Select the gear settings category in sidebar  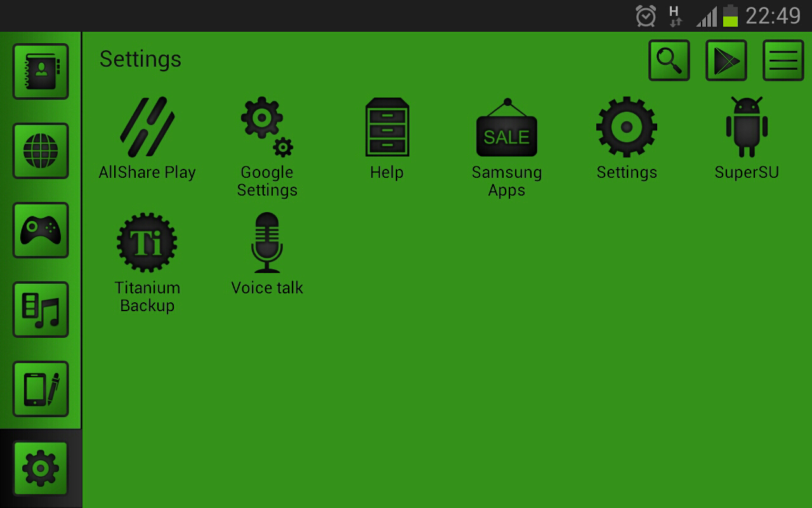tap(41, 468)
